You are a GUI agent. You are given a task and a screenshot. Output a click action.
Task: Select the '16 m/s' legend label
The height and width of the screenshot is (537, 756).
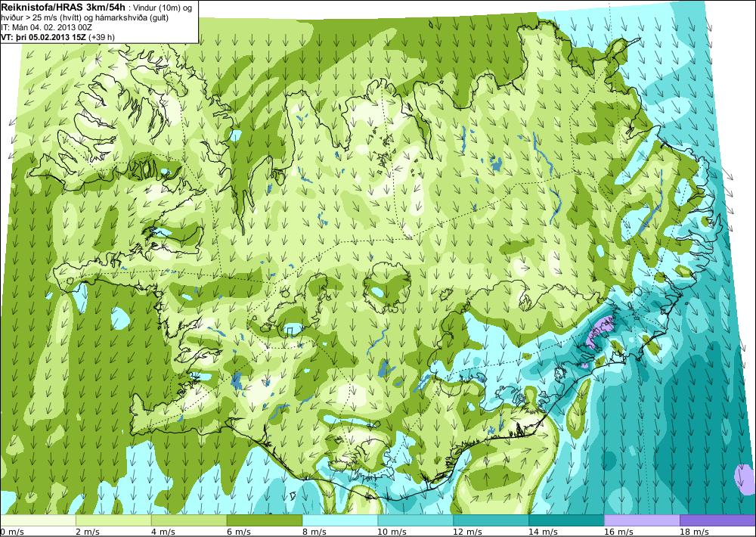click(618, 532)
